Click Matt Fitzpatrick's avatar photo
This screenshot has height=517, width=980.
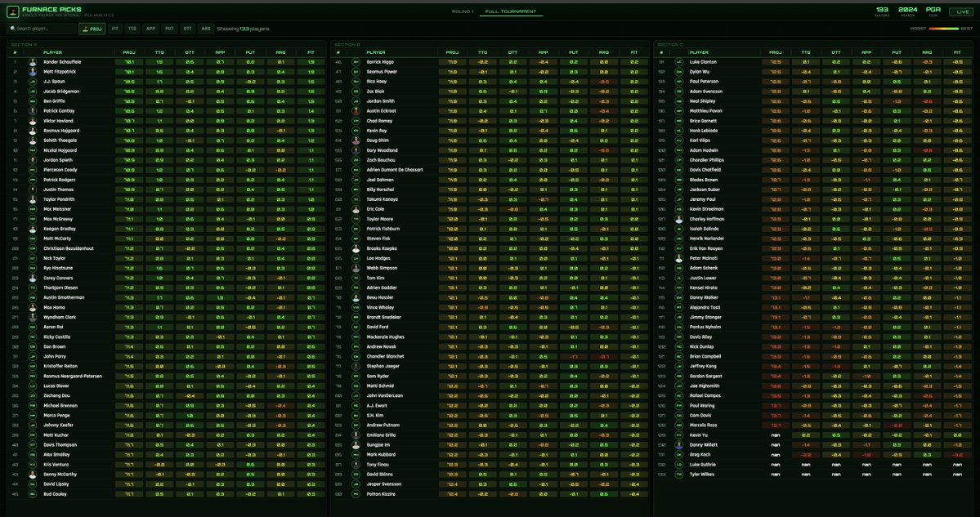tap(33, 72)
